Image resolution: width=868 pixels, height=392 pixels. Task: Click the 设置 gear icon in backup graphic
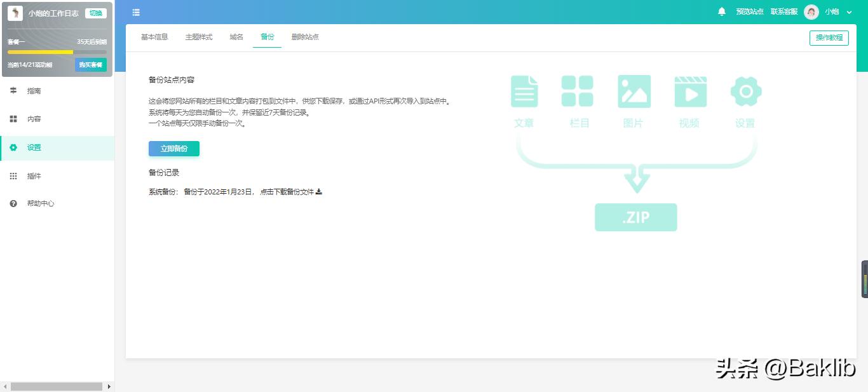[x=745, y=91]
